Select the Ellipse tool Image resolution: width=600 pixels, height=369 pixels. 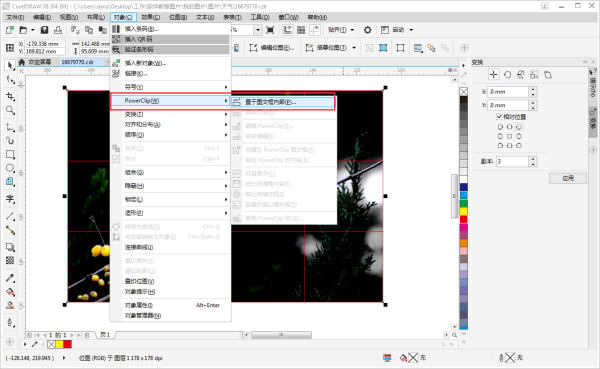coord(10,168)
